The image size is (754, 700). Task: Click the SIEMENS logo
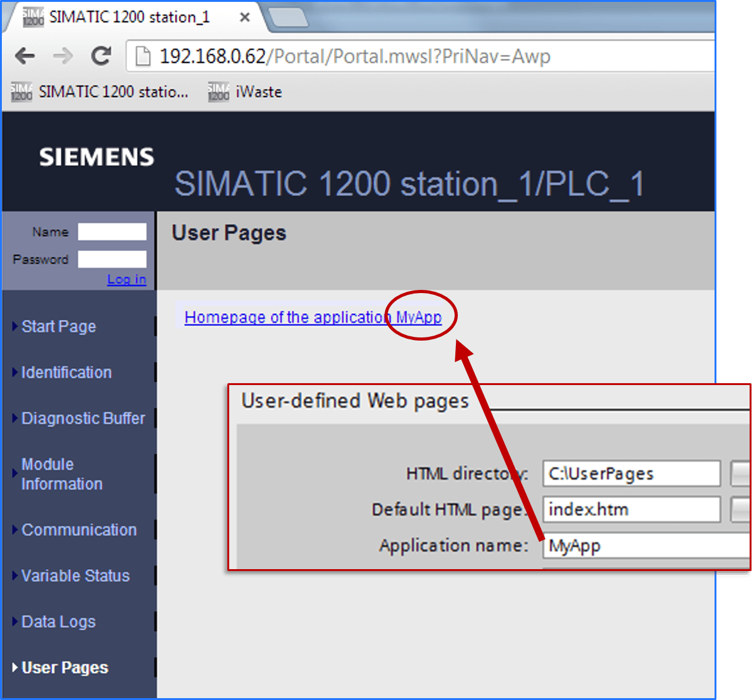pyautogui.click(x=96, y=157)
